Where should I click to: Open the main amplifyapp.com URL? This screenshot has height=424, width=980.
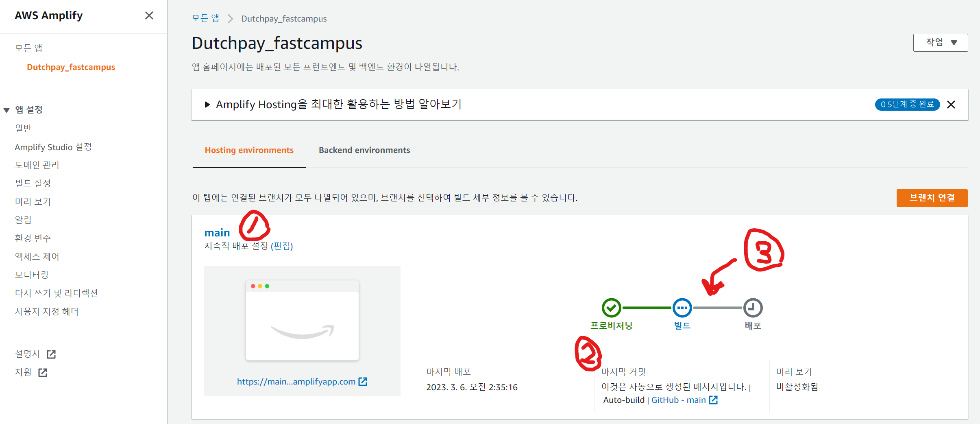[296, 382]
